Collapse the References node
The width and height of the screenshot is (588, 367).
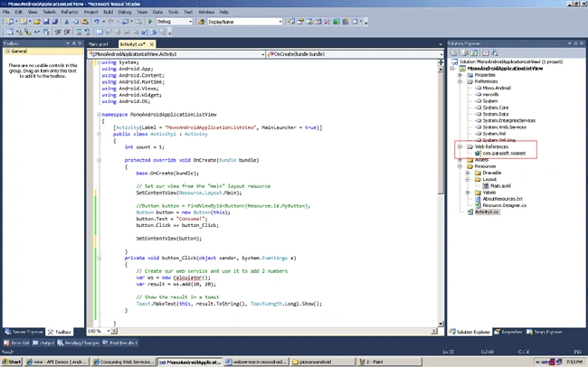click(460, 81)
